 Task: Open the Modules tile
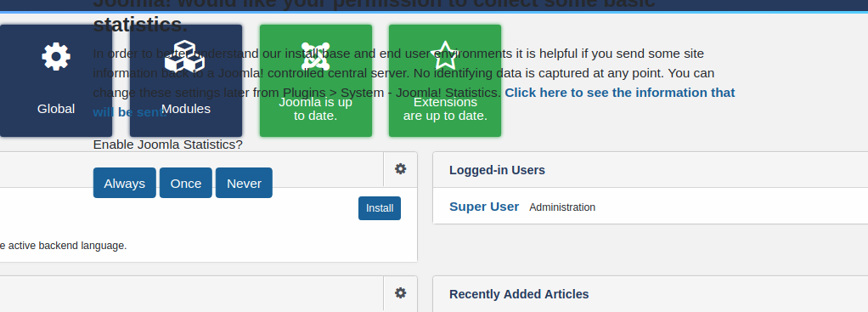point(186,81)
